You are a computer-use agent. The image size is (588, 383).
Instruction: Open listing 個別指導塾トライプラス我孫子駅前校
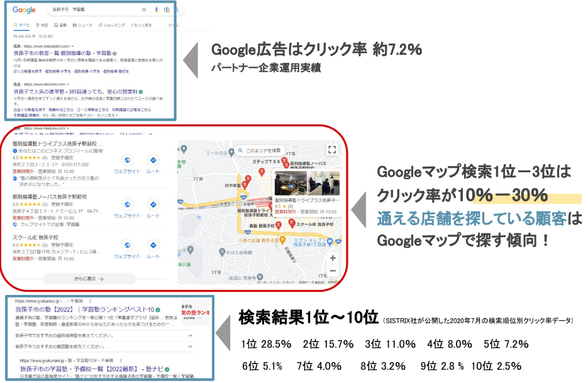57,143
